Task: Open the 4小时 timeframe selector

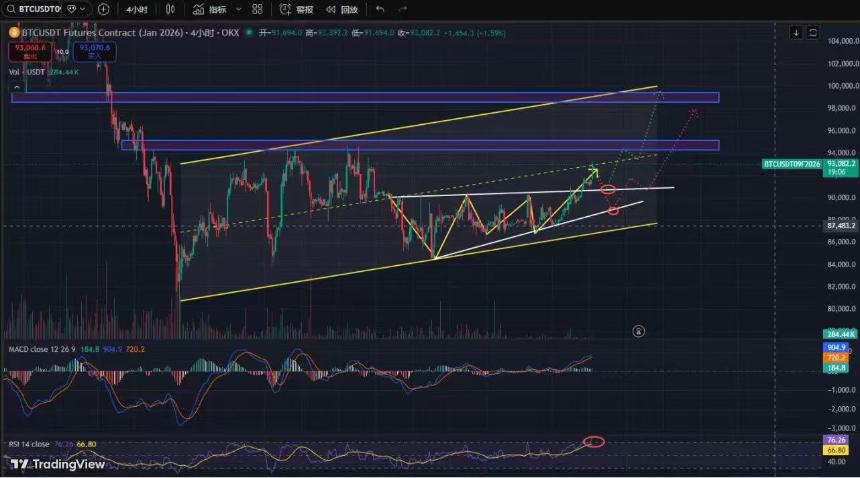Action: coord(137,9)
